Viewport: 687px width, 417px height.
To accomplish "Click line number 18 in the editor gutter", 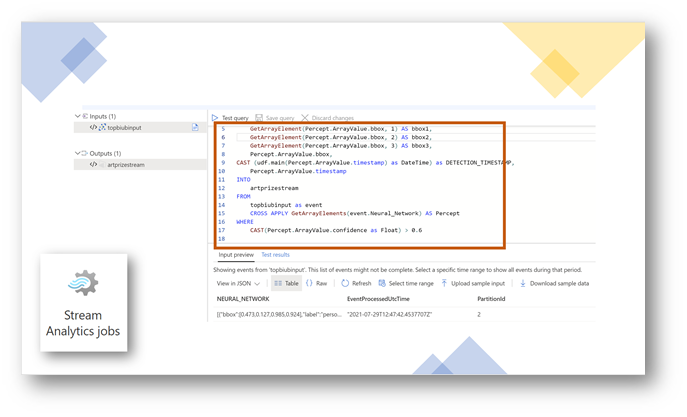I will coord(221,239).
